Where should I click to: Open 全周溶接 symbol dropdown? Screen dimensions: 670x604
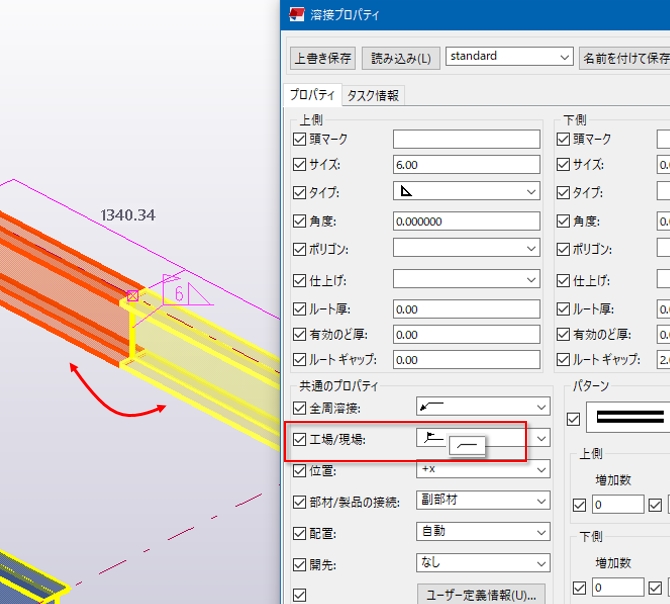coord(483,406)
